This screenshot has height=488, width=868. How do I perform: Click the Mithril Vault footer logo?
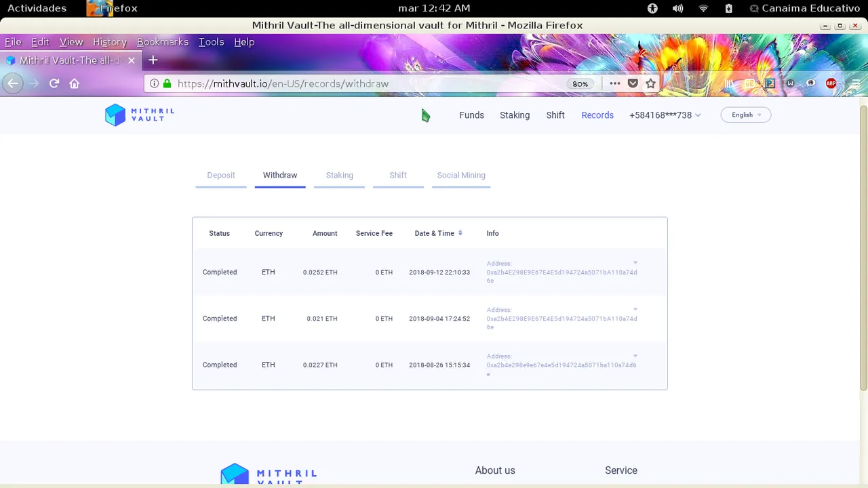(x=269, y=474)
